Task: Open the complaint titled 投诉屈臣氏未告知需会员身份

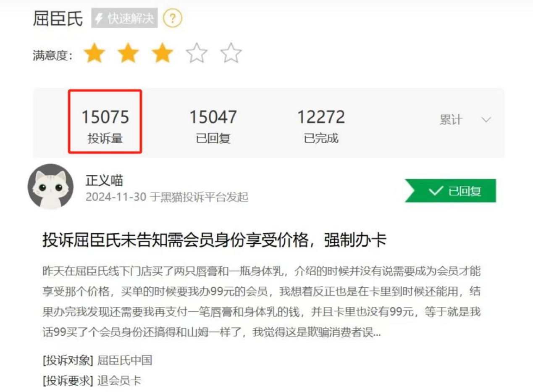Action: click(214, 240)
